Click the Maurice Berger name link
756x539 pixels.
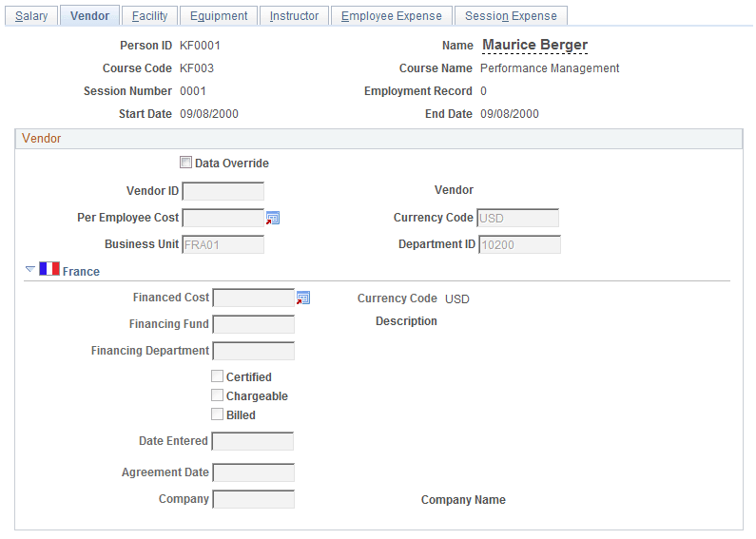coord(534,46)
